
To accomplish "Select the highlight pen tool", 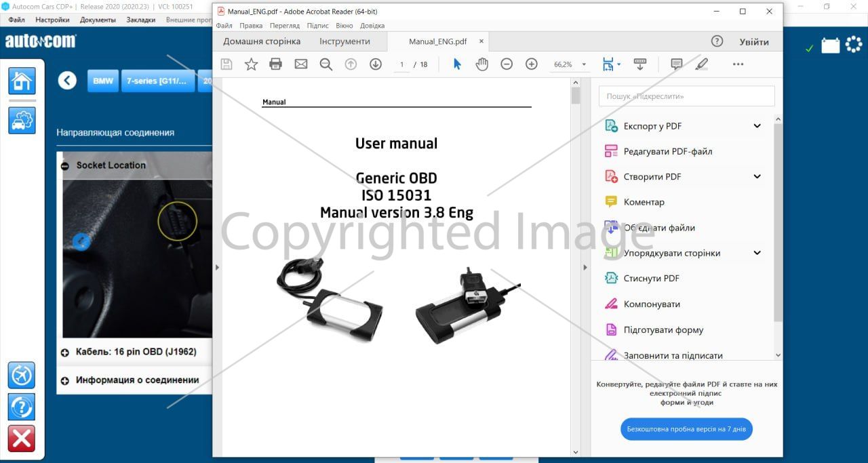I will 701,64.
